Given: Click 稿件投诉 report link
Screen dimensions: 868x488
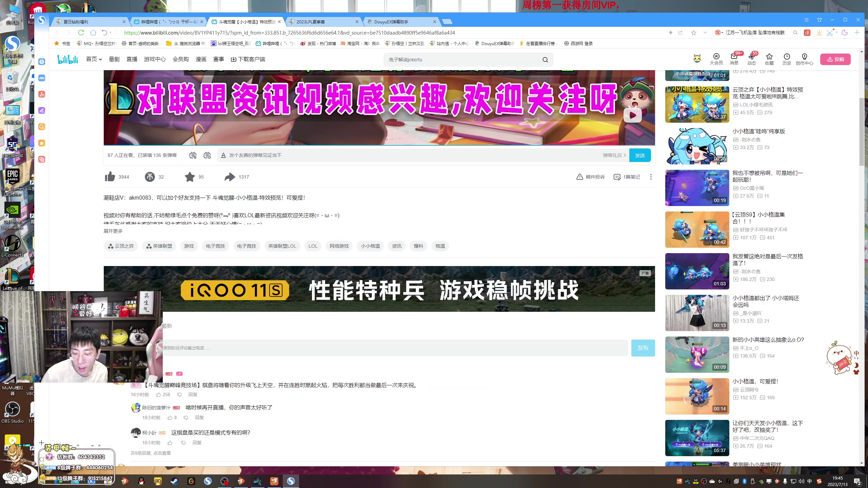Looking at the screenshot, I should click(591, 177).
